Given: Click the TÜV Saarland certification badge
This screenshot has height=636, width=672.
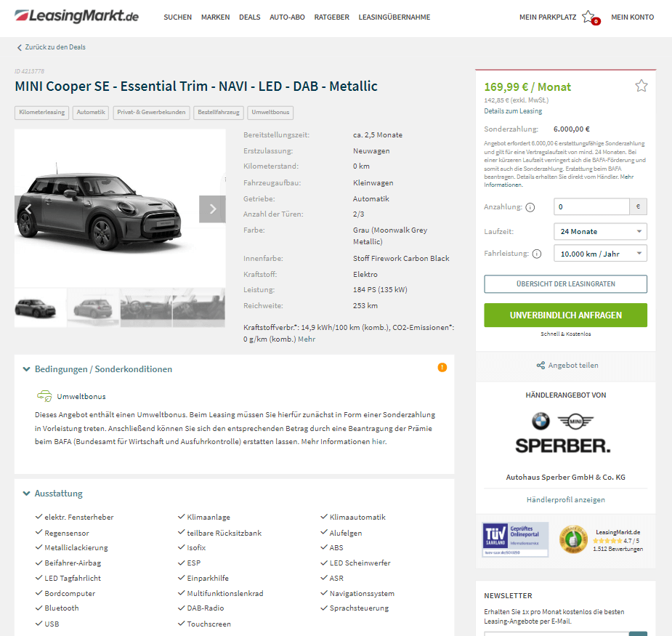Looking at the screenshot, I should 515,539.
